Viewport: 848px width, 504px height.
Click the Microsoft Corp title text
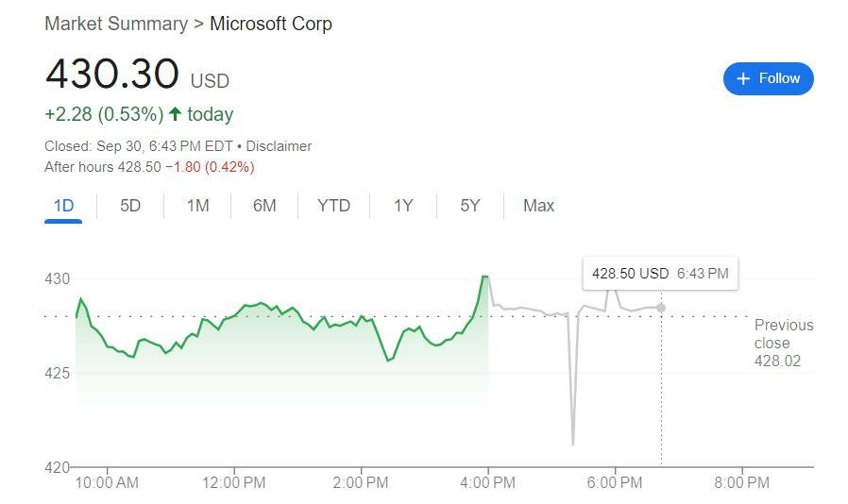271,24
